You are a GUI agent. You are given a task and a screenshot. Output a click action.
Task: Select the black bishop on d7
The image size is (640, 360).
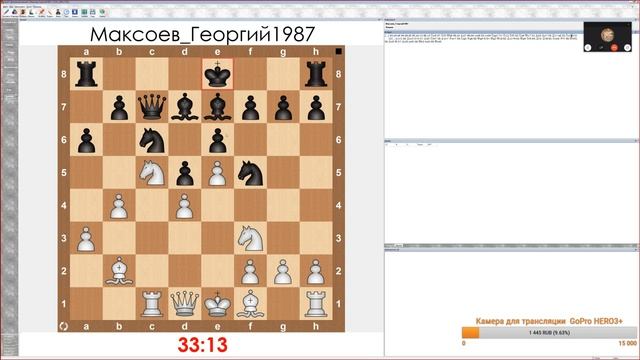coord(184,107)
